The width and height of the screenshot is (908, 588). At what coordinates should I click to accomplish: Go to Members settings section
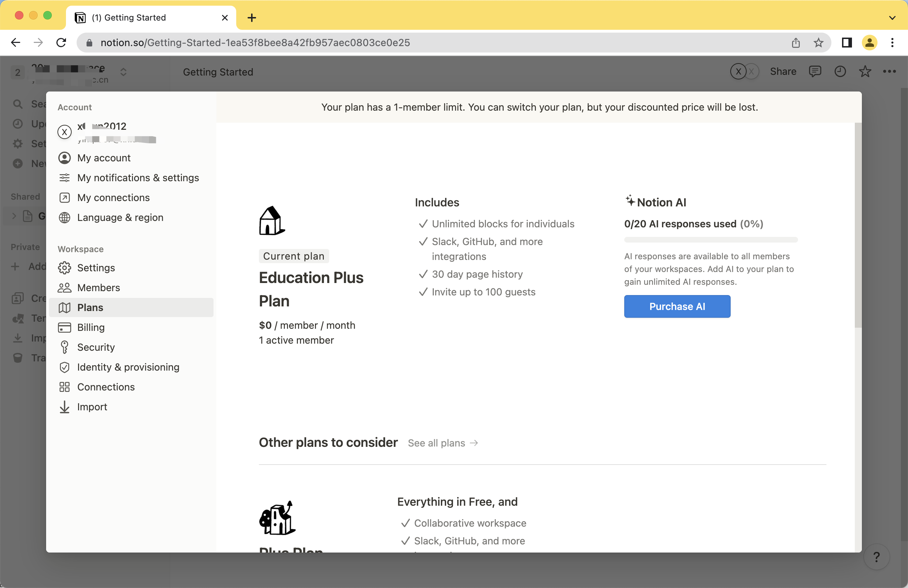coord(99,288)
